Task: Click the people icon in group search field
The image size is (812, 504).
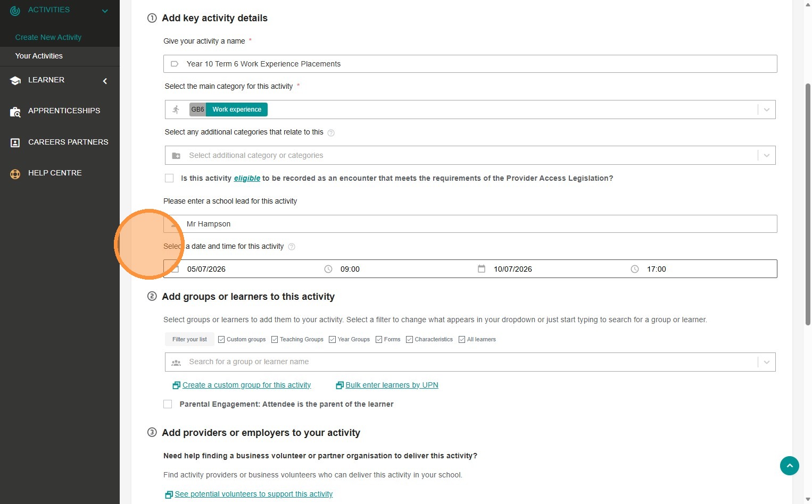Action: 176,362
